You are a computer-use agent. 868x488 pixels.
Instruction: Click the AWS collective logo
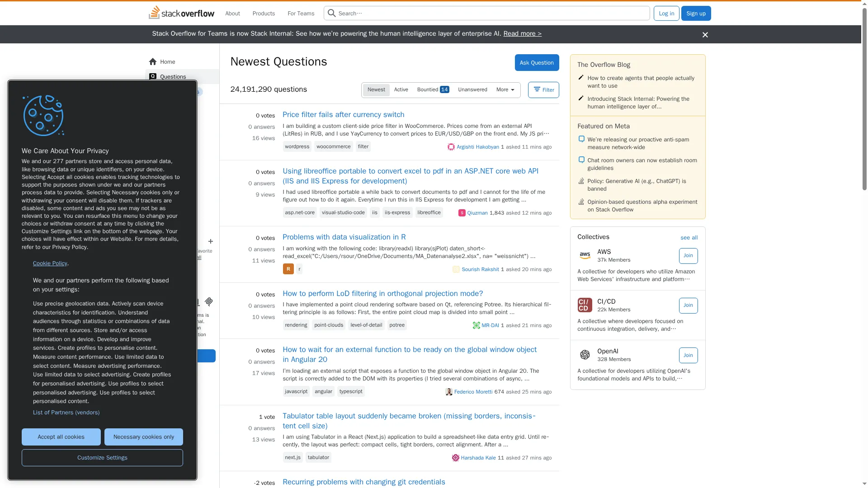(x=584, y=255)
